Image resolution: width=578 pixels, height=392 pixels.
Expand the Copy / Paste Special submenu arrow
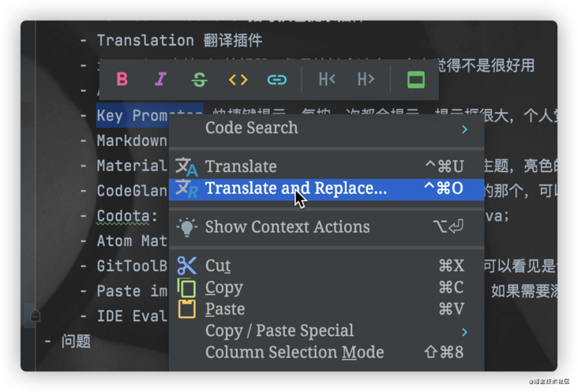coord(464,332)
